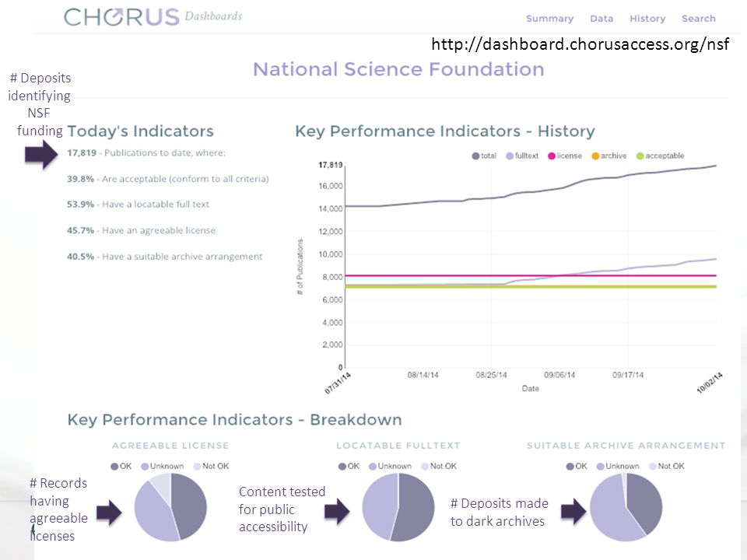The width and height of the screenshot is (747, 560).
Task: Open the History nav link
Action: [647, 19]
